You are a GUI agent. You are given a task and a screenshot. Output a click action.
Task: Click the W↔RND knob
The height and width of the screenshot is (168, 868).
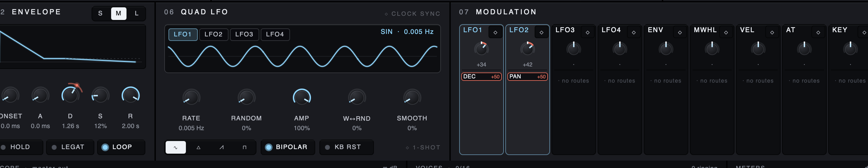click(x=357, y=97)
